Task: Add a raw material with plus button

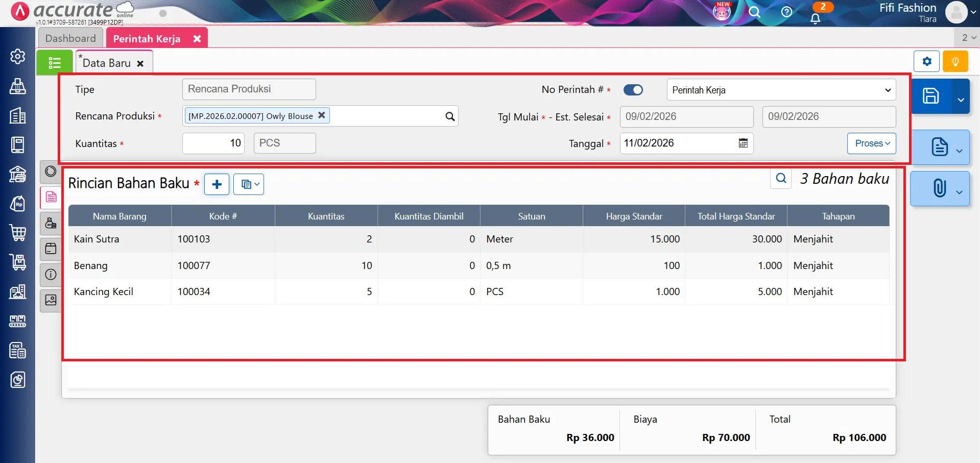Action: [x=217, y=184]
